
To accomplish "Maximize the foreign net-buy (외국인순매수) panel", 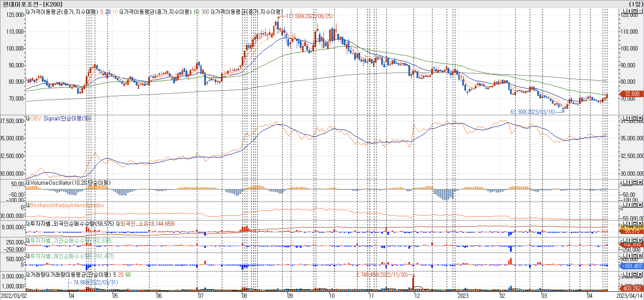I will click(x=634, y=223).
